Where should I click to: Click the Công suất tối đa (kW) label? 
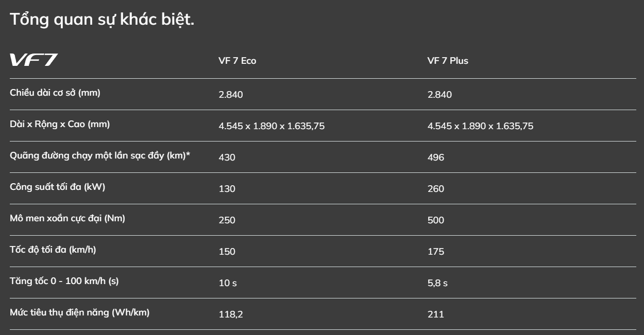(57, 187)
